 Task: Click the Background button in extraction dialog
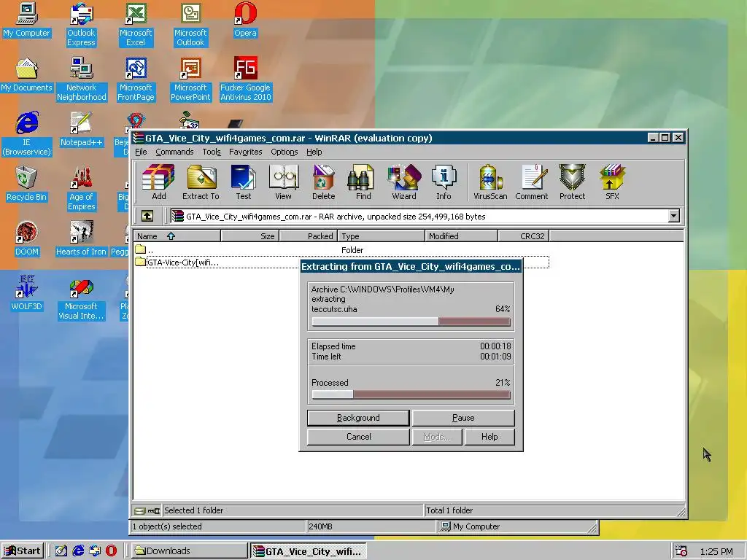coord(358,418)
